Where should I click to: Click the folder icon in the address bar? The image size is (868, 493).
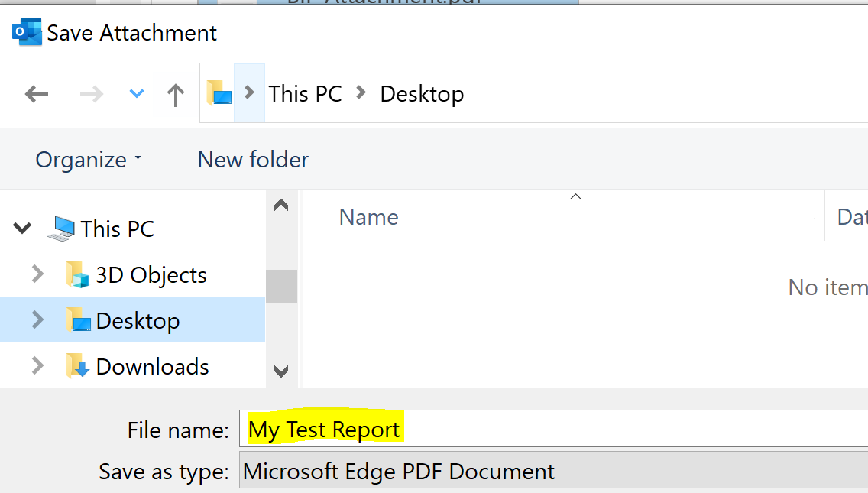tap(219, 93)
